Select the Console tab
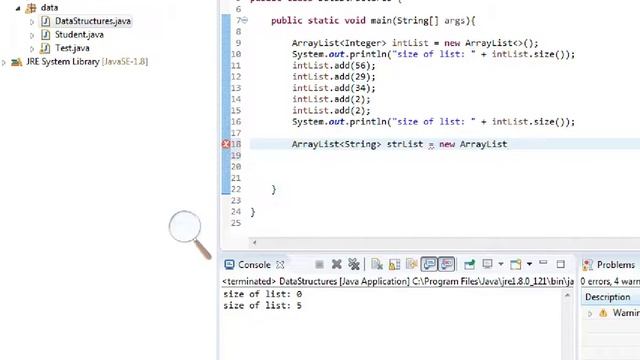The height and width of the screenshot is (360, 640). (x=254, y=265)
